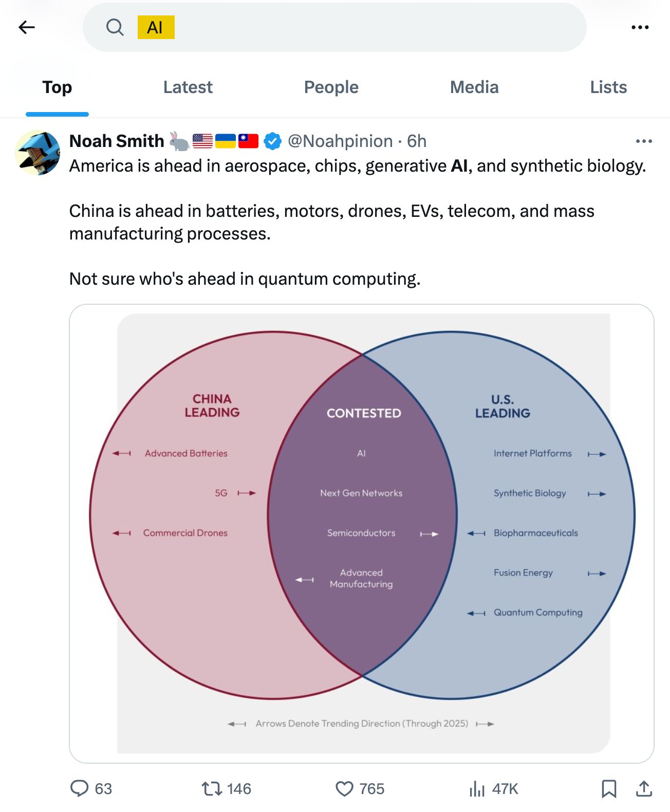
Task: Reply to Noah Smith's tweet
Action: (81, 788)
